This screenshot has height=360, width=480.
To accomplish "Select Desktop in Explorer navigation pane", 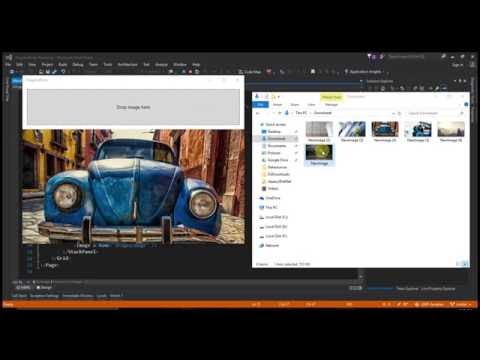I will [274, 132].
